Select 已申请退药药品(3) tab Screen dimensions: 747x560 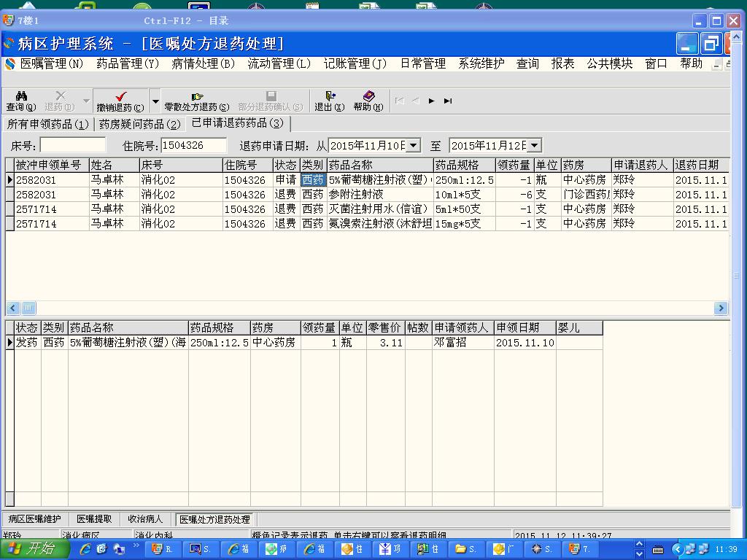[238, 123]
